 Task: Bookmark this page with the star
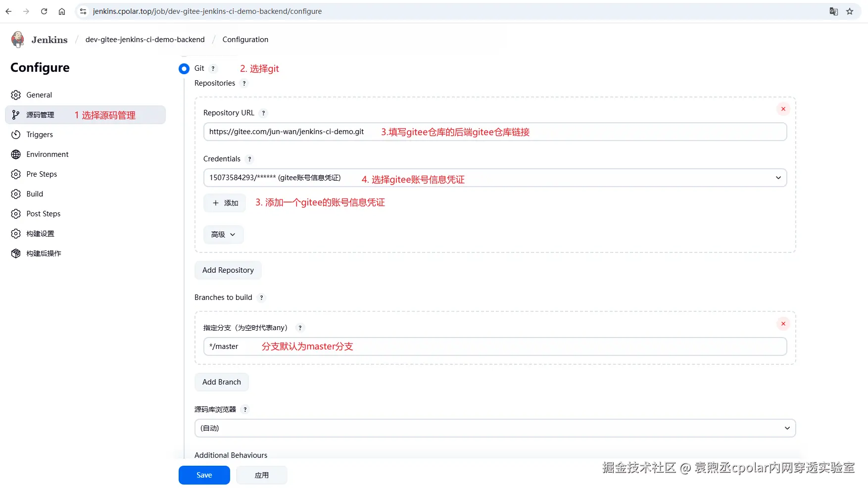pos(850,11)
